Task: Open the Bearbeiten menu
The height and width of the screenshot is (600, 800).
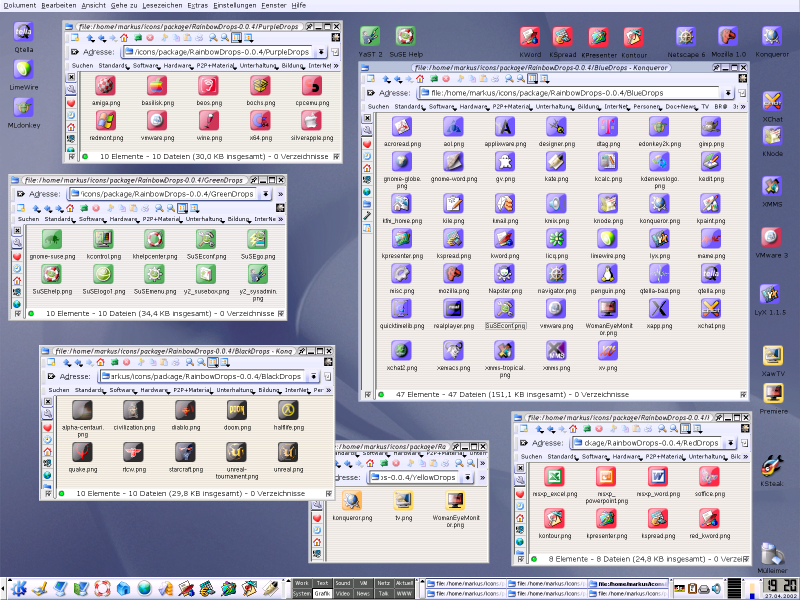Action: coord(59,5)
